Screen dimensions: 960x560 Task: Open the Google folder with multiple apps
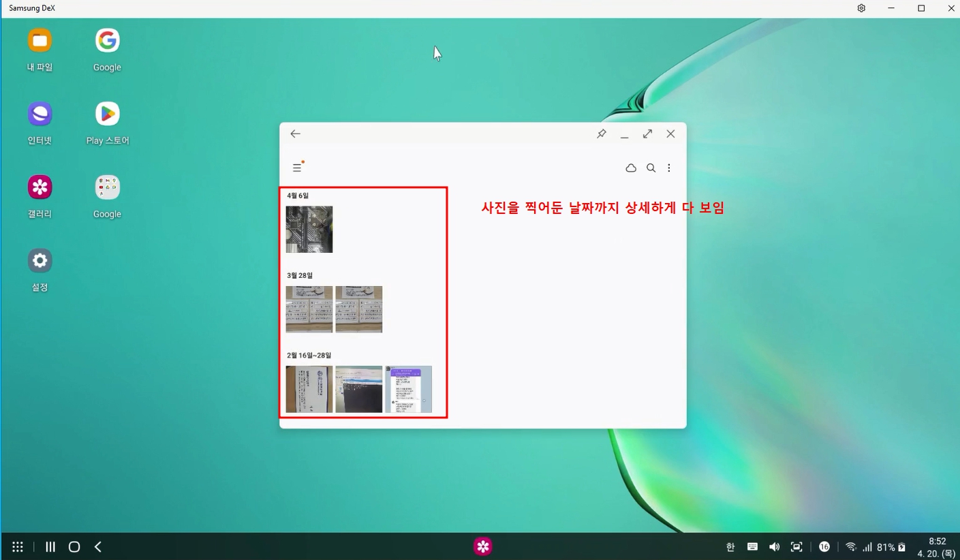pyautogui.click(x=107, y=187)
